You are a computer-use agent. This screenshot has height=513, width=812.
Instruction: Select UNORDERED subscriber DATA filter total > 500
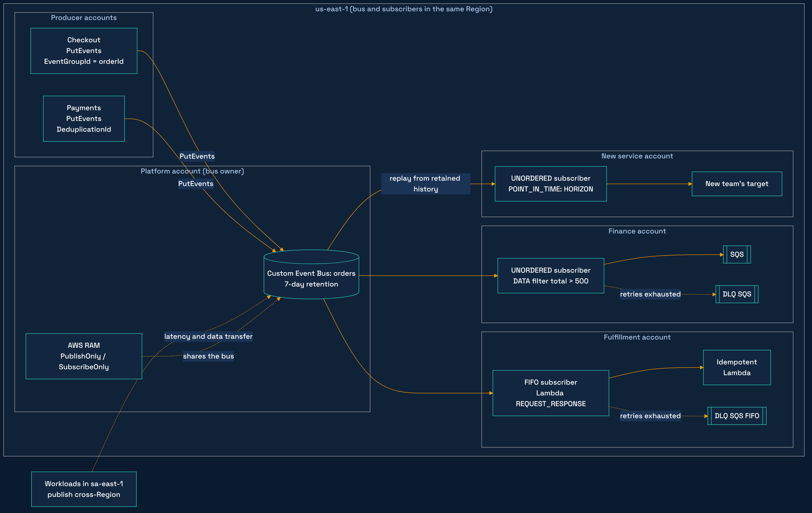coord(551,276)
